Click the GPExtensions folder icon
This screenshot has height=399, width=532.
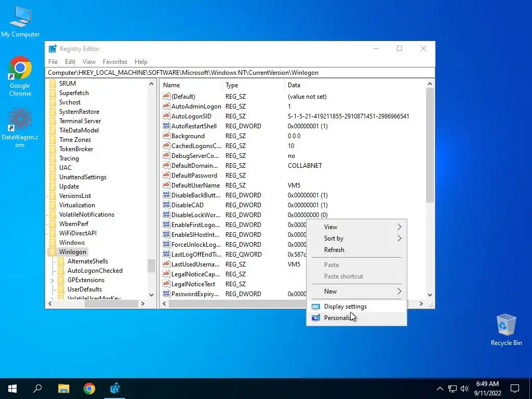click(61, 280)
